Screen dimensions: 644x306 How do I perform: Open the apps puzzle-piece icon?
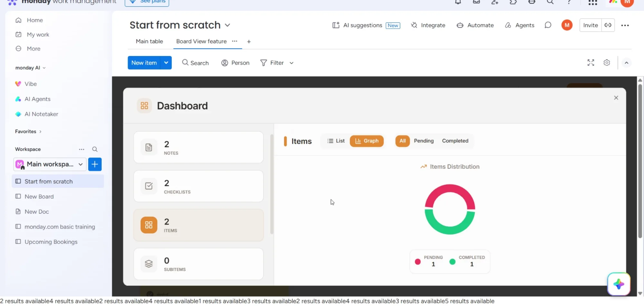tap(513, 2)
